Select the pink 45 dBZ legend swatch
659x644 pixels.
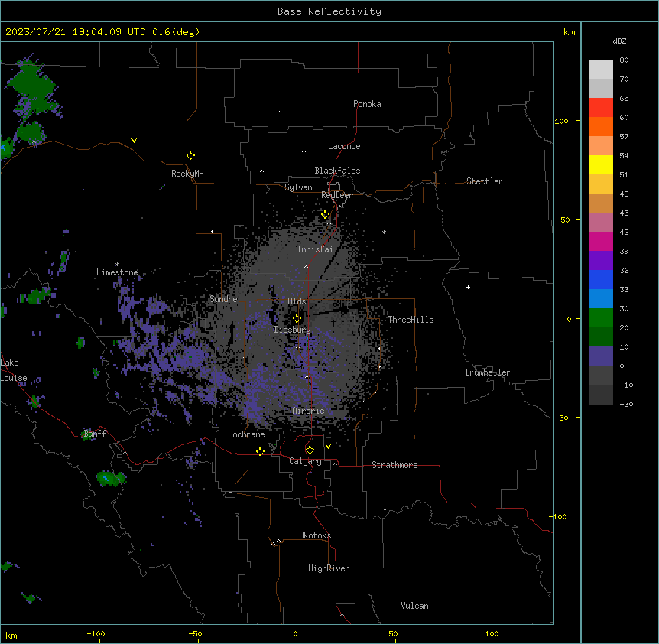[x=601, y=222]
